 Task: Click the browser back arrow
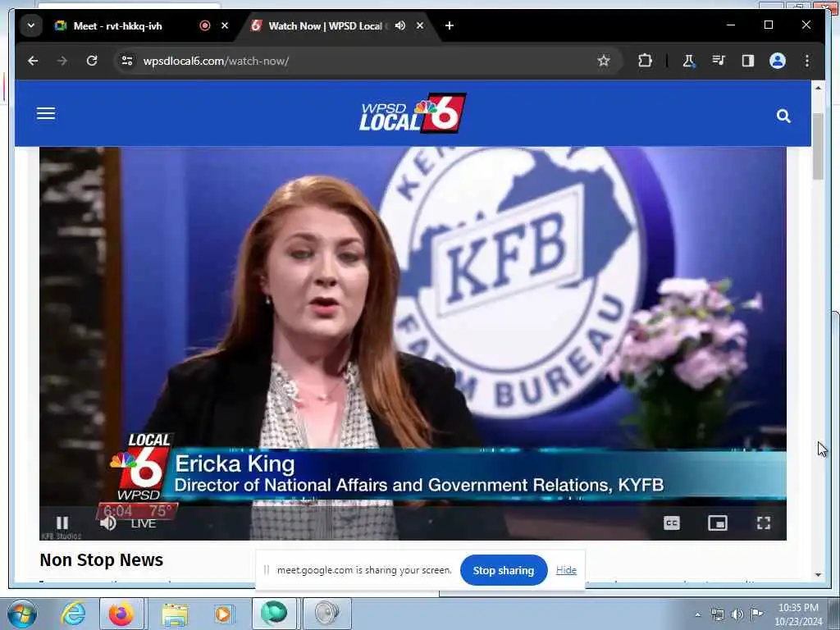click(x=33, y=61)
